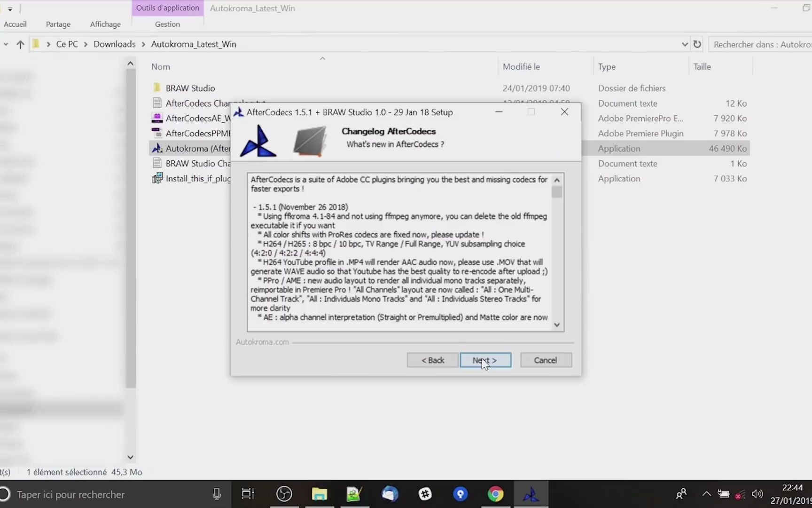The height and width of the screenshot is (508, 812).
Task: Open Chrome from the taskbar
Action: [x=495, y=494]
